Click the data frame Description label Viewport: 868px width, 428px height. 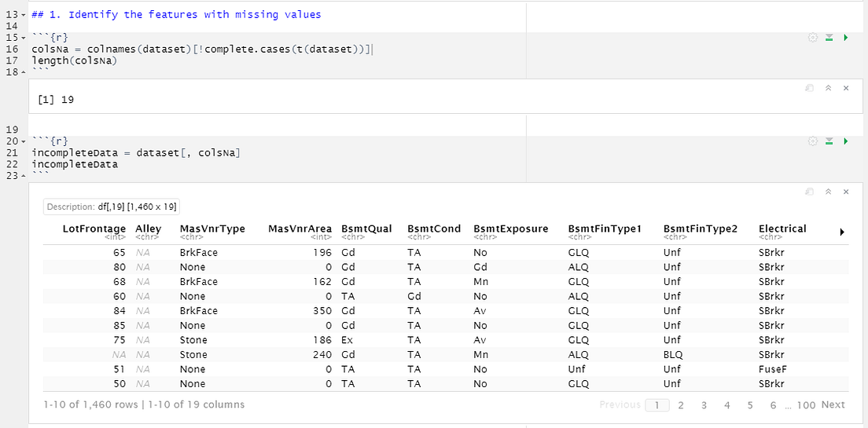pyautogui.click(x=112, y=207)
